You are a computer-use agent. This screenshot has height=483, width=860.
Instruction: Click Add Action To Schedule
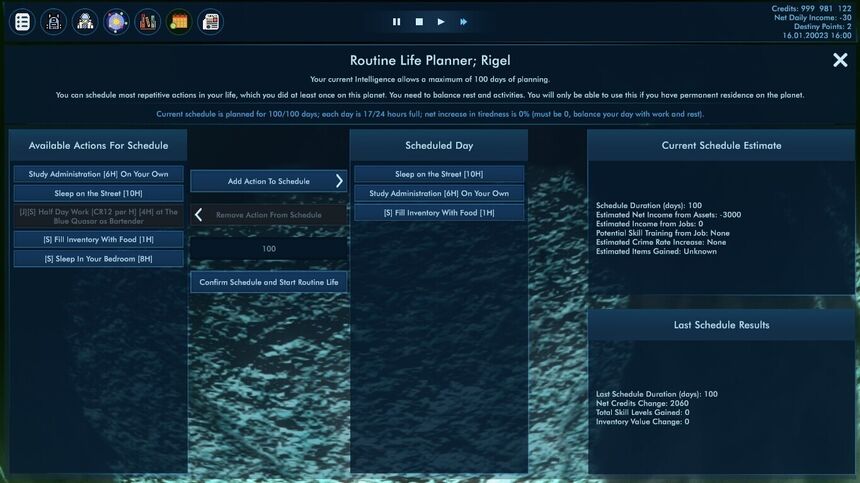tap(269, 181)
